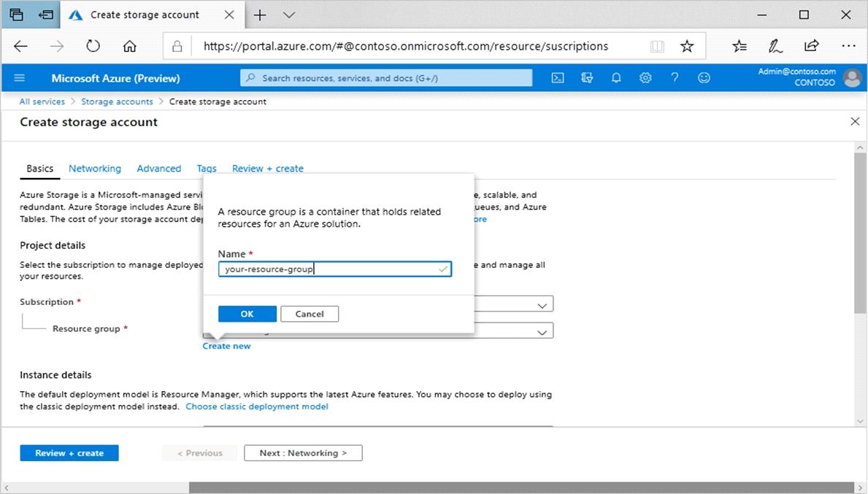Go back with browser back arrow

click(20, 46)
